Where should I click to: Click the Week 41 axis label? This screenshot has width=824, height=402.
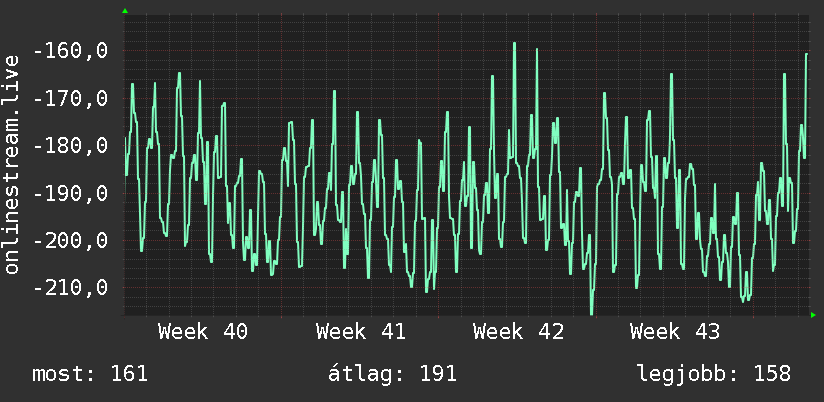[360, 332]
